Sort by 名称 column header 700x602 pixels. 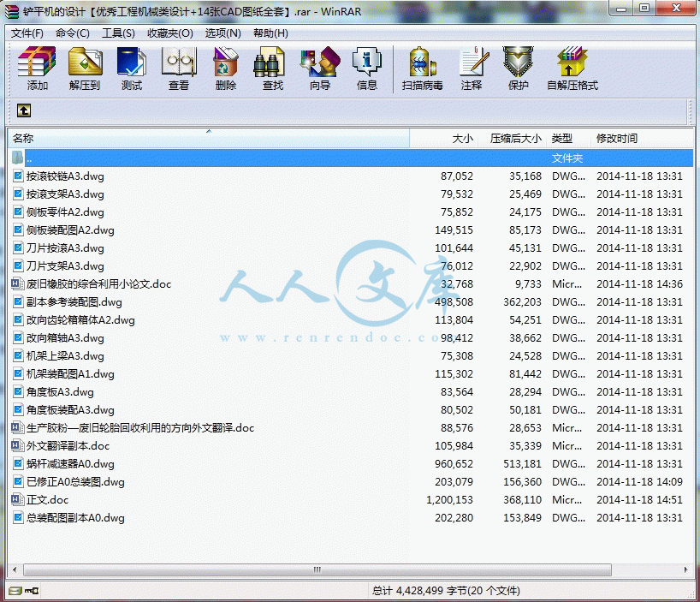(209, 139)
